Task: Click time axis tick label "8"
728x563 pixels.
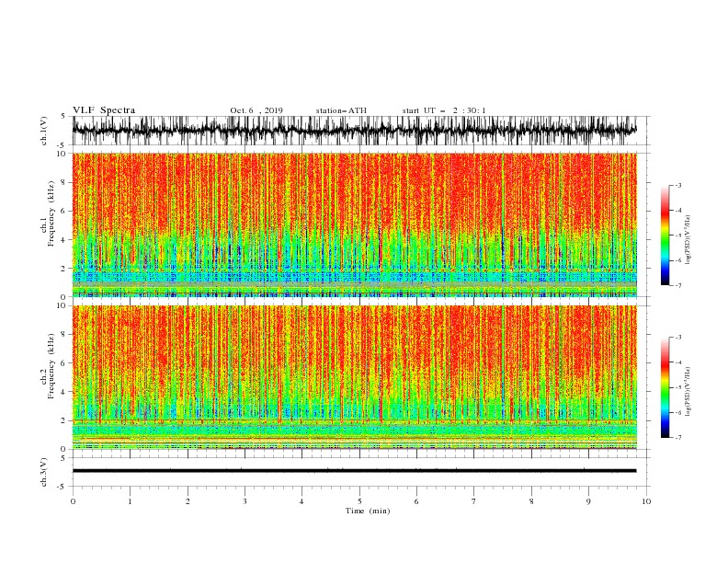Action: click(531, 501)
